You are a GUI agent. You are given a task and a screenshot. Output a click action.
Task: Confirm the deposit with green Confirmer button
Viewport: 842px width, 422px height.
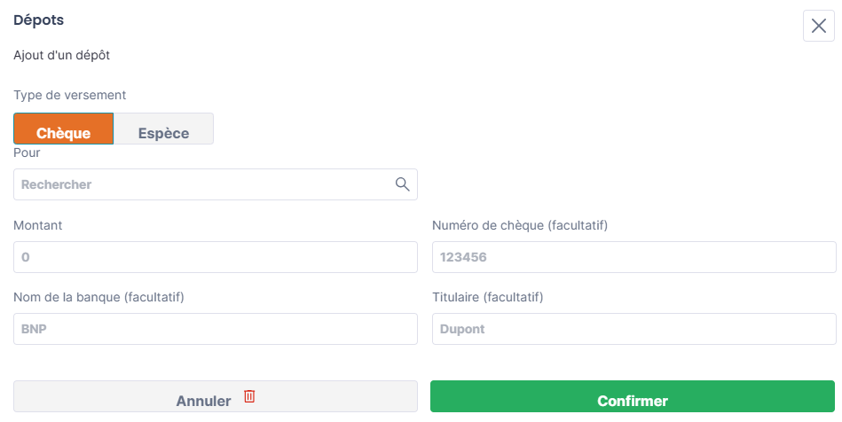click(633, 396)
